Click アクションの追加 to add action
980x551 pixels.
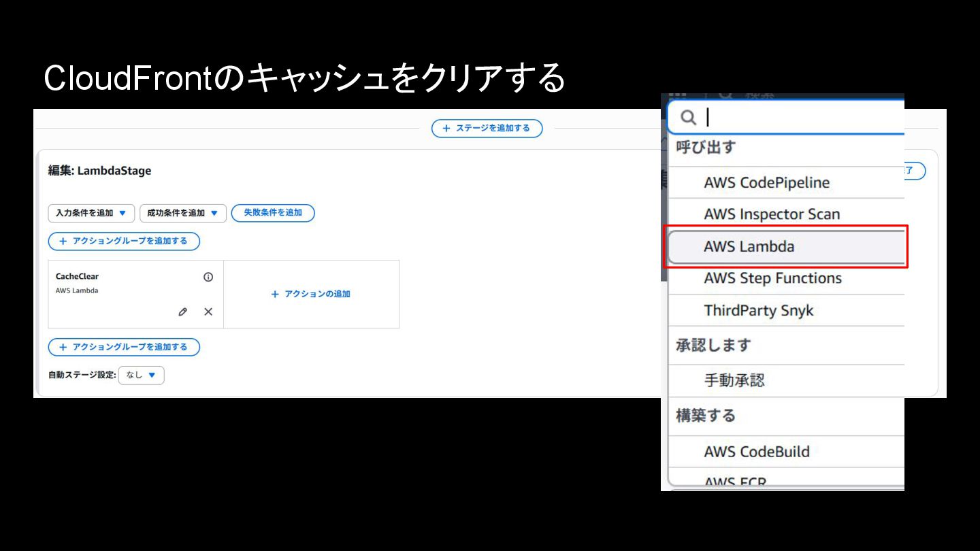311,294
